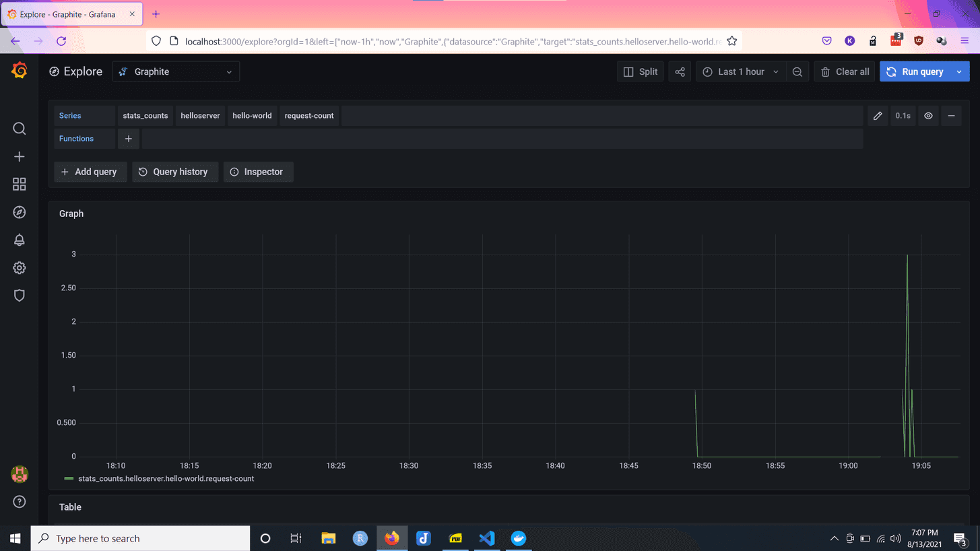This screenshot has width=980, height=551.
Task: Edit the query using the pencil icon
Action: click(878, 115)
